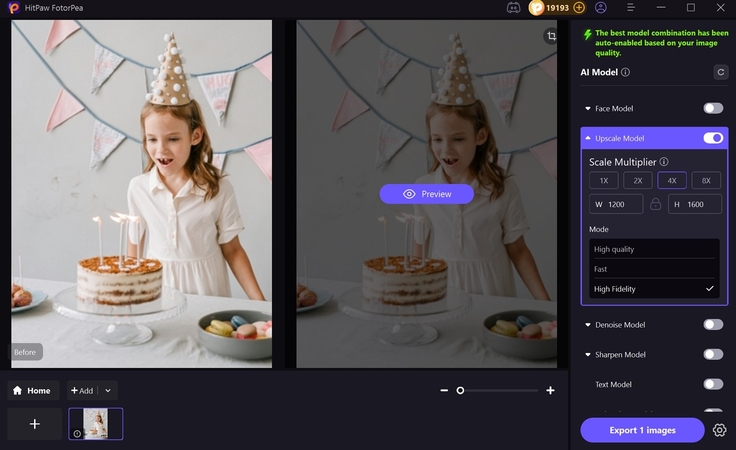Enable the Sharpen Model toggle
This screenshot has height=450, width=736.
click(713, 355)
